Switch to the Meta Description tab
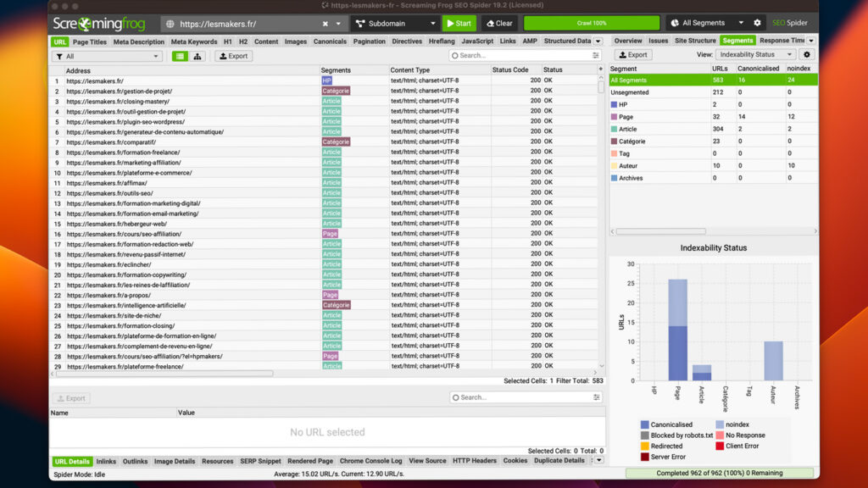This screenshot has width=868, height=488. click(138, 42)
